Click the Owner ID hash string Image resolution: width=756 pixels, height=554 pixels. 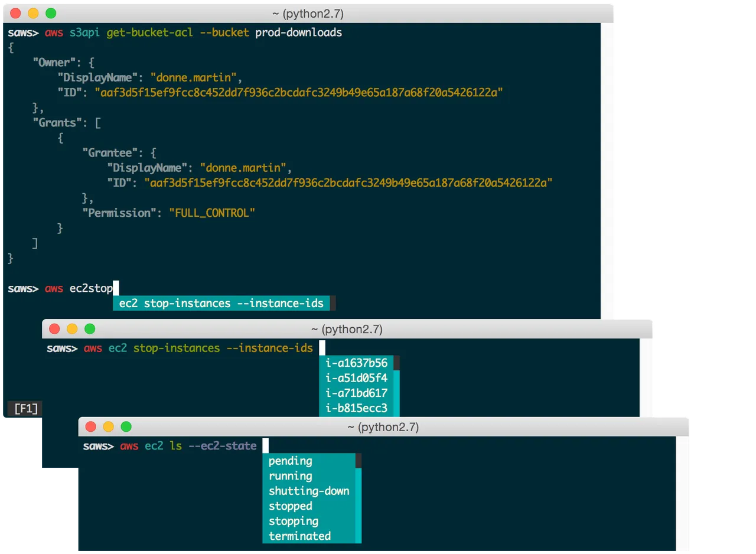click(299, 93)
